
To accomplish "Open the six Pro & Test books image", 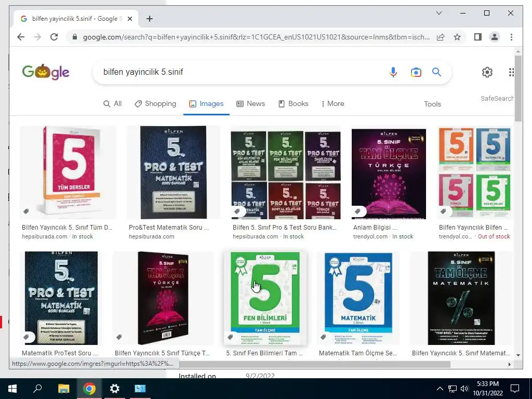I will (x=286, y=173).
